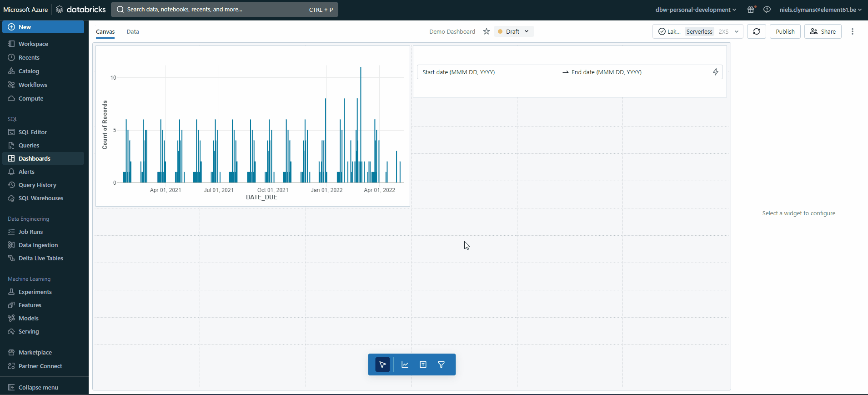Open the help chat icon in header

tap(767, 10)
